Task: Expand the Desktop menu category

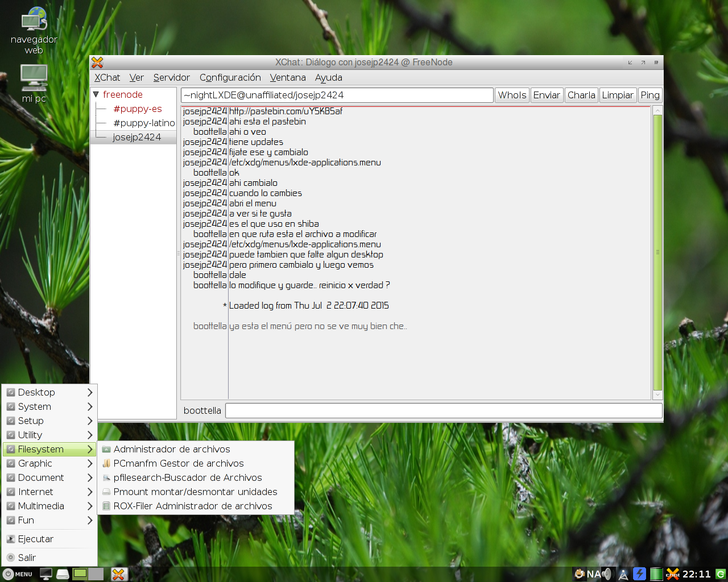Action: [x=48, y=392]
